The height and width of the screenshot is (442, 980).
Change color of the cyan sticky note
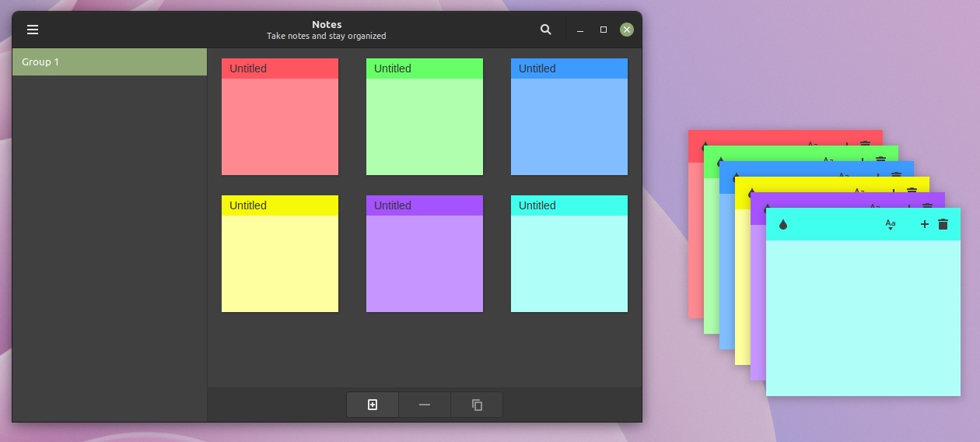tap(783, 224)
